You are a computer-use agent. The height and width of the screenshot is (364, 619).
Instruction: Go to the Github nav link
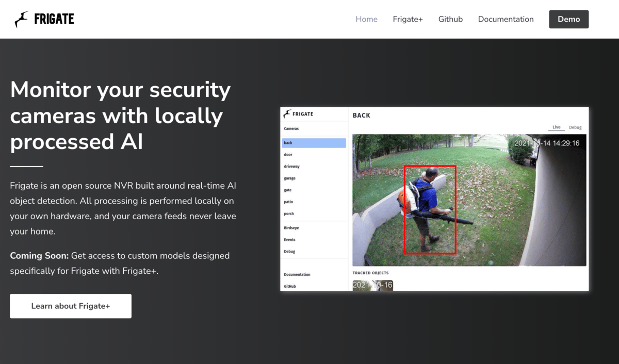point(451,19)
